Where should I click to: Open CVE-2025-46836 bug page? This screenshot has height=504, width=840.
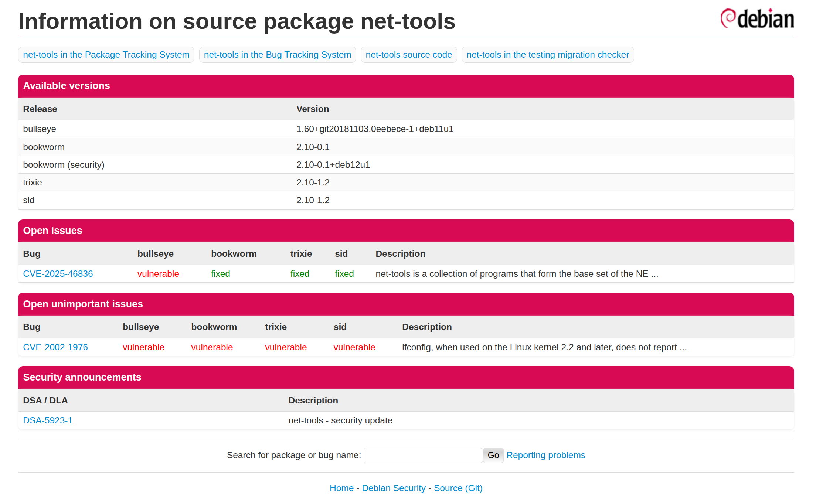point(58,274)
